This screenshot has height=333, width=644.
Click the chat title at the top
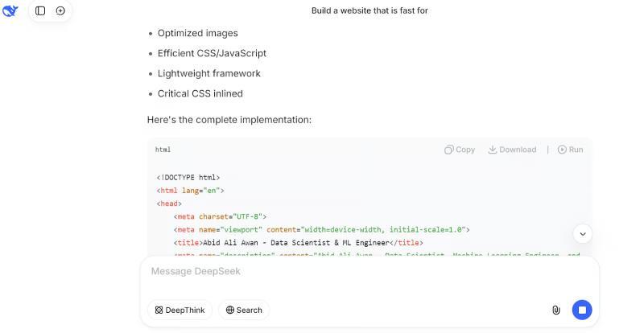click(369, 11)
